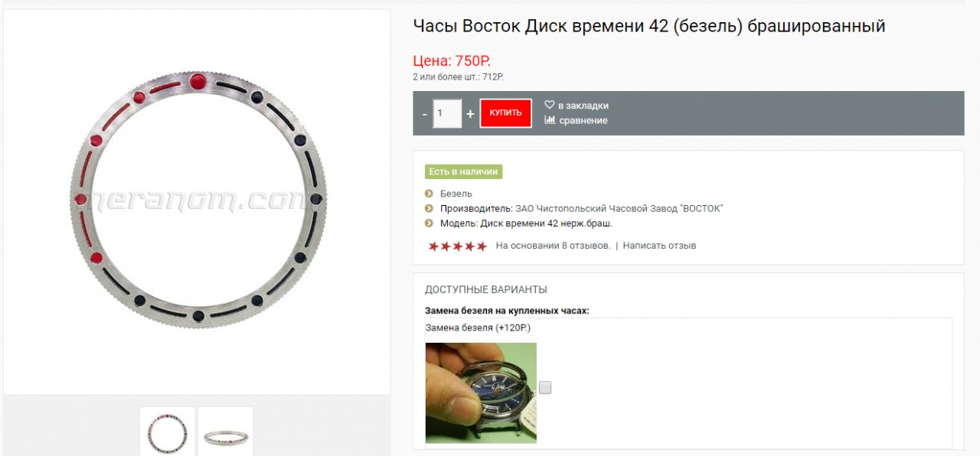Select the front-view bezel thumbnail

[167, 433]
